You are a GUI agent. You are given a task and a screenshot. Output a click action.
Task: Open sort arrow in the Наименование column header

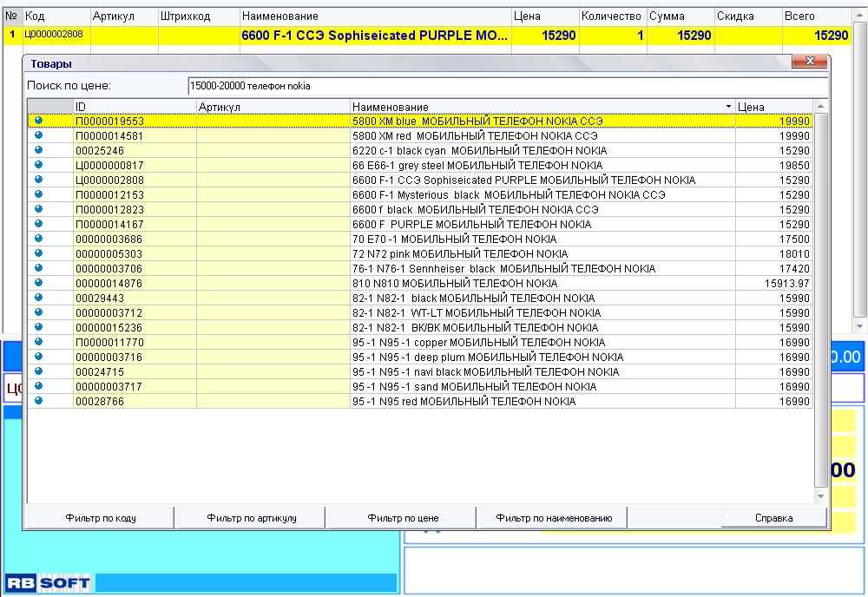[x=728, y=107]
